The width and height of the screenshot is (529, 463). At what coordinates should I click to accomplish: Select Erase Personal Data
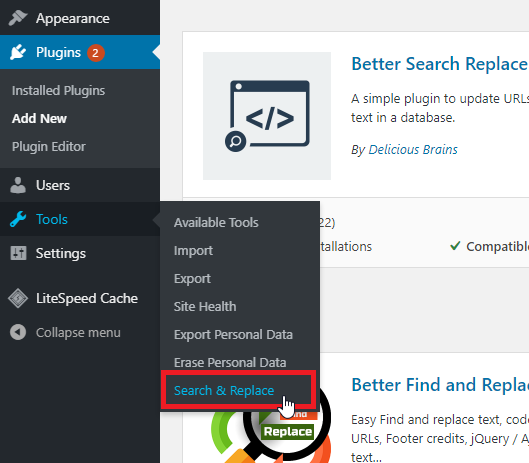[x=230, y=362]
